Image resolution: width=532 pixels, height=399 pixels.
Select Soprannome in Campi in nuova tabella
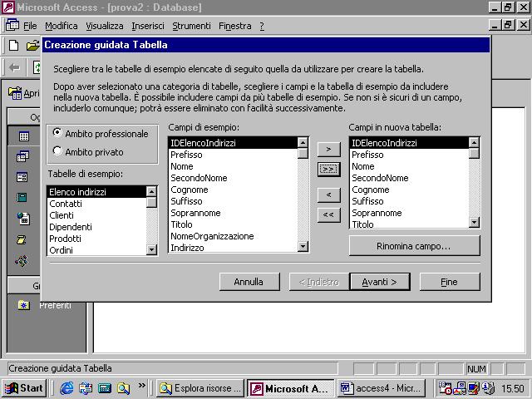pyautogui.click(x=409, y=213)
